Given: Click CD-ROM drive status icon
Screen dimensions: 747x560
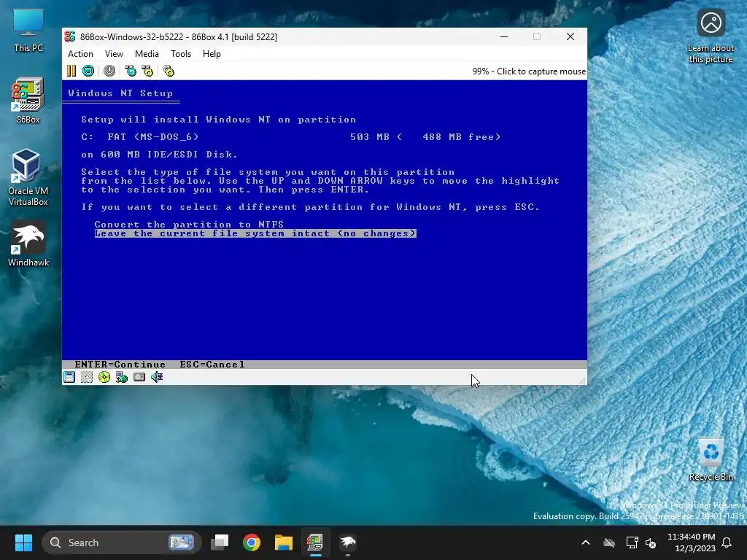Looking at the screenshot, I should coord(104,377).
